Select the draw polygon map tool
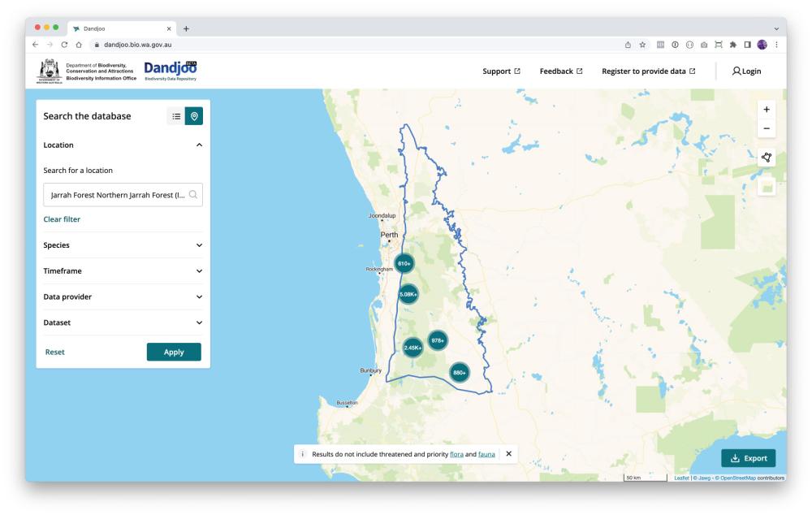This screenshot has height=515, width=812. pos(767,158)
